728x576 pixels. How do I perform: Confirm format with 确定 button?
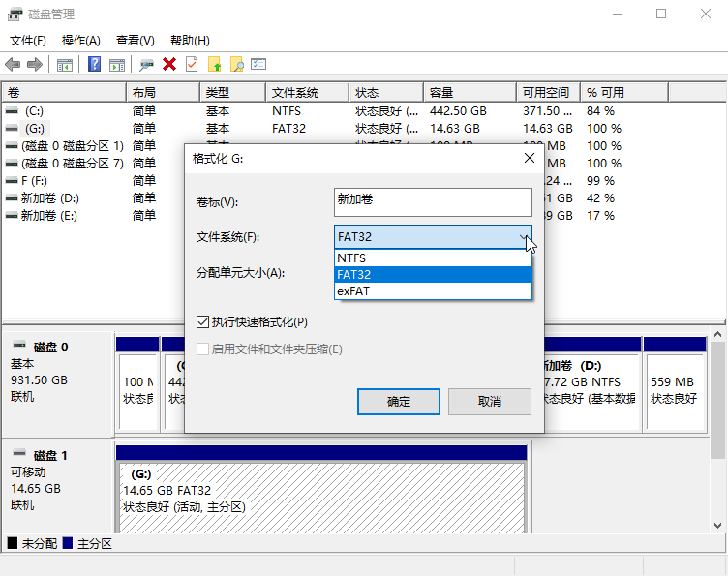point(399,402)
